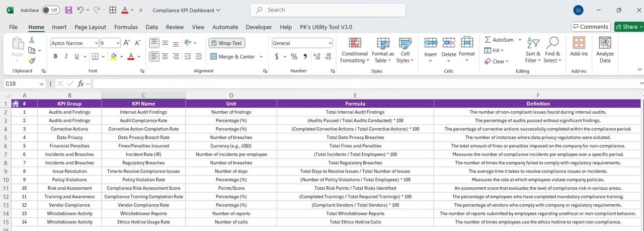
Task: Click the Borders grid icon
Action: point(96,56)
